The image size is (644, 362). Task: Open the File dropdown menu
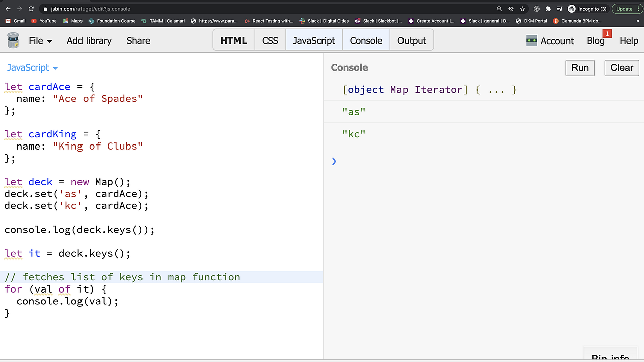tap(40, 40)
